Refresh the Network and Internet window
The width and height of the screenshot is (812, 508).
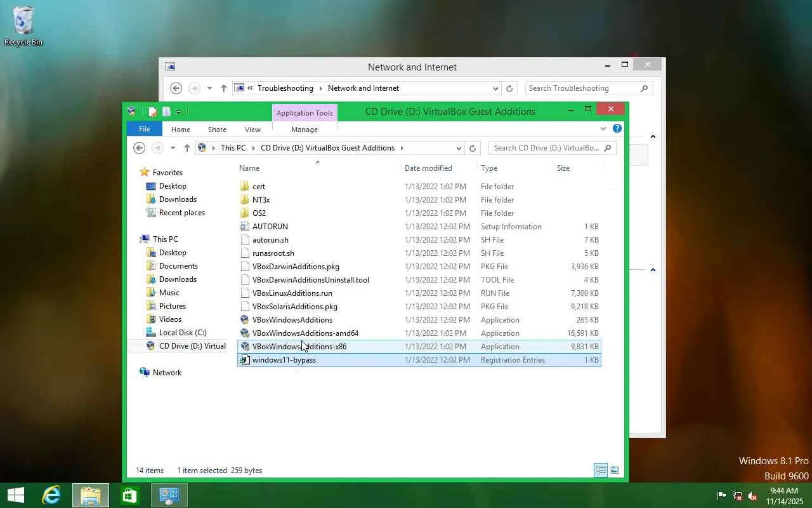[509, 88]
